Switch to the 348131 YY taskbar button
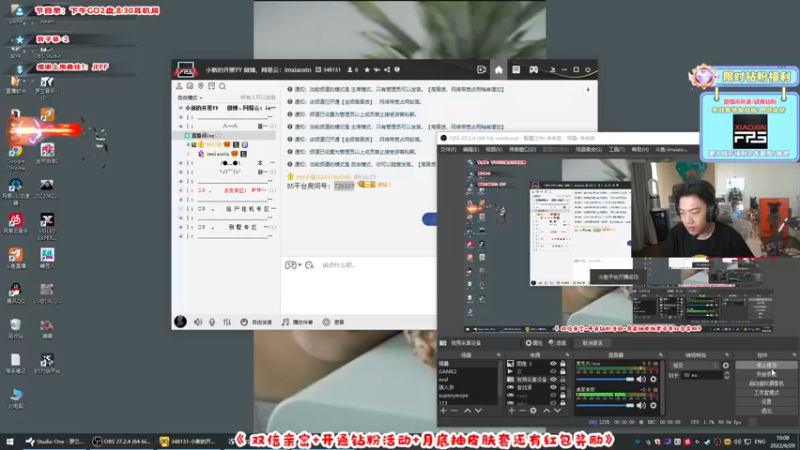Viewport: 800px width, 450px height. [x=187, y=441]
